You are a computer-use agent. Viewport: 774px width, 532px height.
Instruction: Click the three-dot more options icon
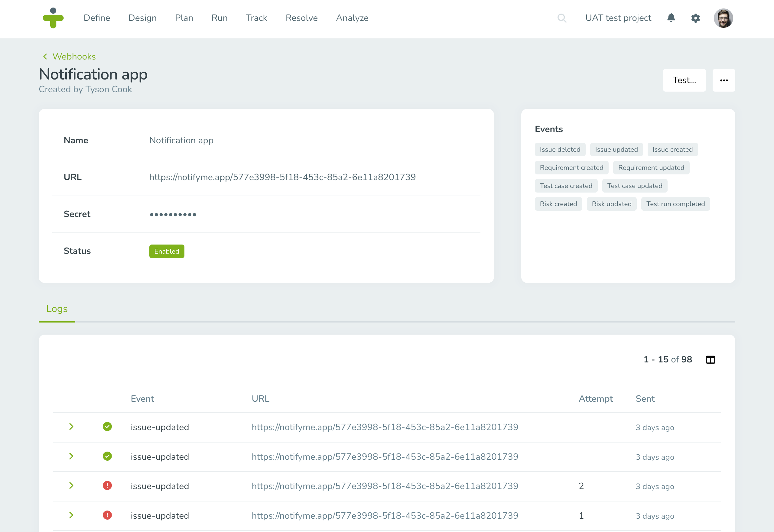(724, 80)
